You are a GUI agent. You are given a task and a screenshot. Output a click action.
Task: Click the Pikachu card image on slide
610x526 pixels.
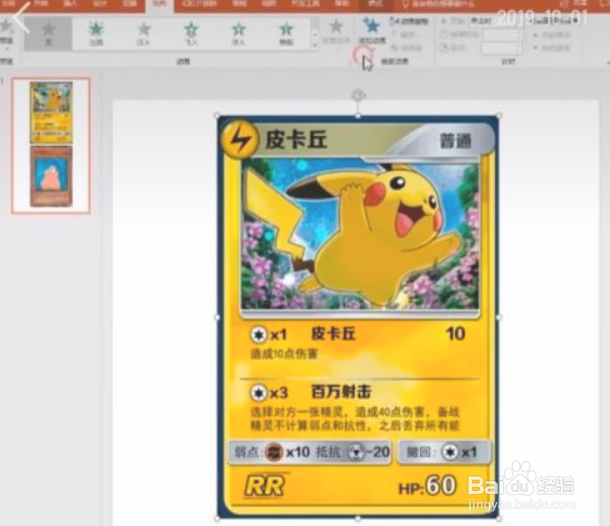[x=358, y=317]
